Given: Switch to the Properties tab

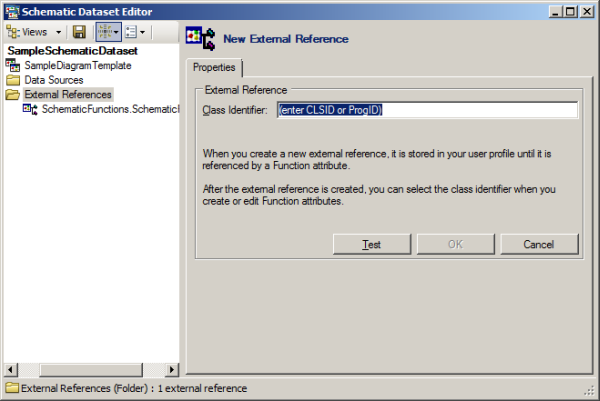Looking at the screenshot, I should coord(214,67).
